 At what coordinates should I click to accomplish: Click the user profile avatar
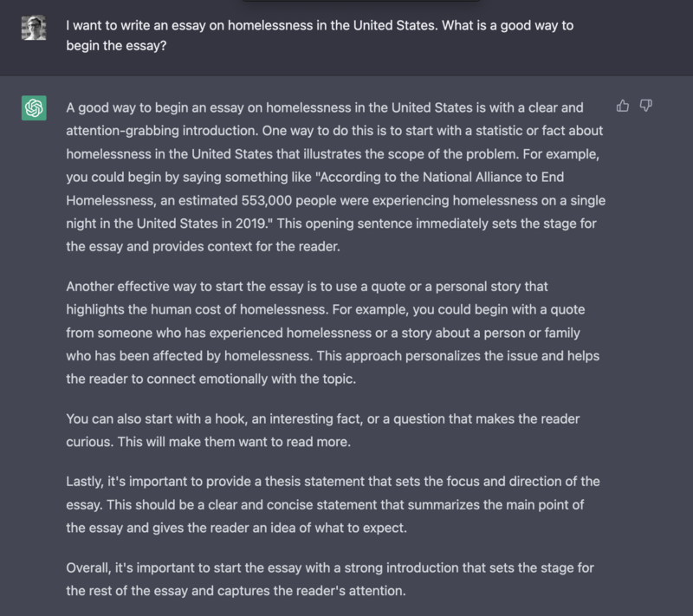[34, 30]
